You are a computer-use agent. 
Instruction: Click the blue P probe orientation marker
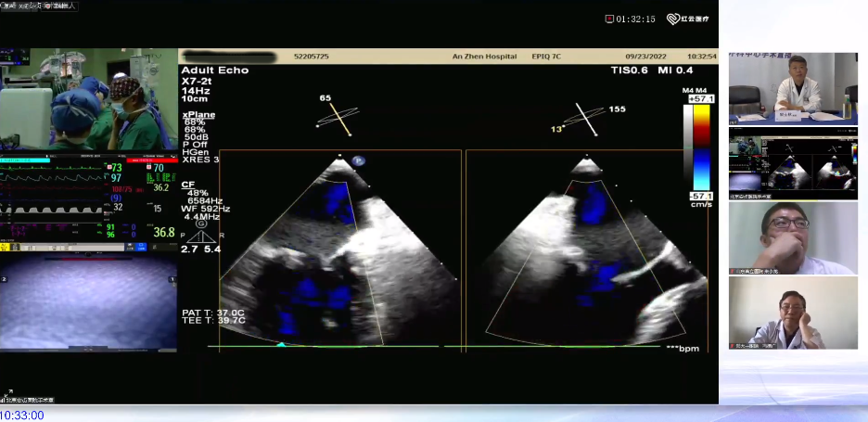[x=358, y=160]
